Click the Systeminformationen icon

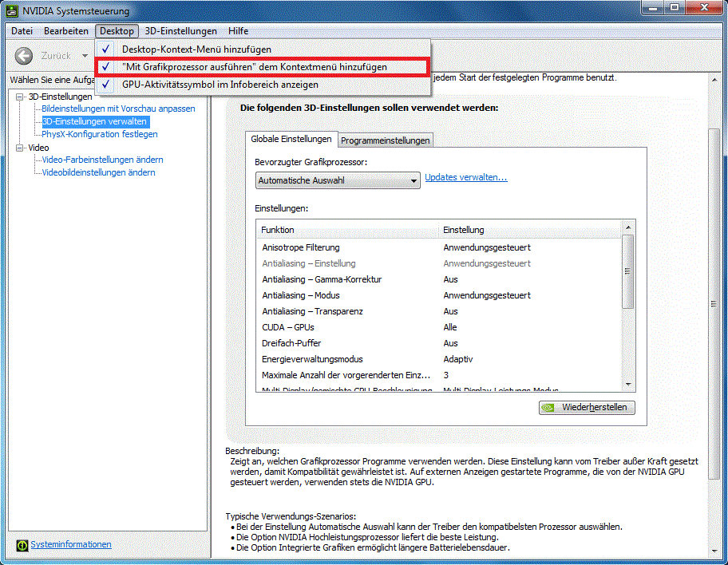22,545
